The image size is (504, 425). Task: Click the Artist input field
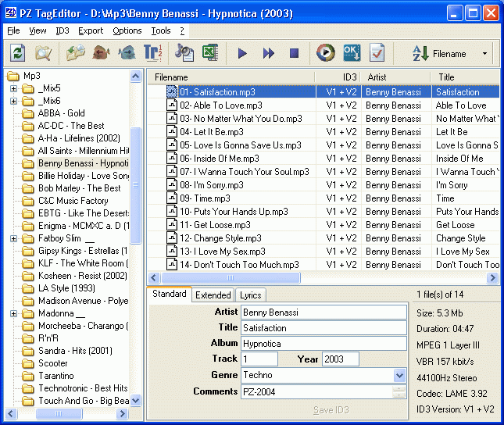[x=323, y=312]
